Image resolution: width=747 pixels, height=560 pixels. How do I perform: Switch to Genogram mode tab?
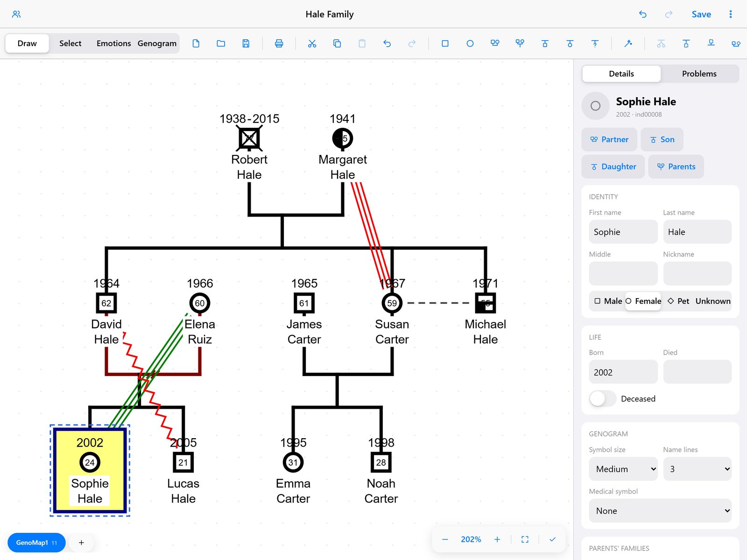pos(157,43)
